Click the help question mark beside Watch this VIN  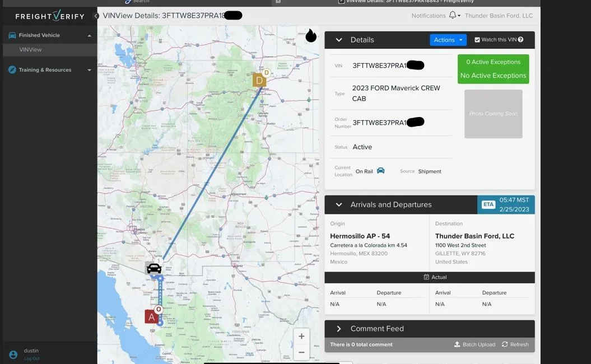tap(520, 40)
